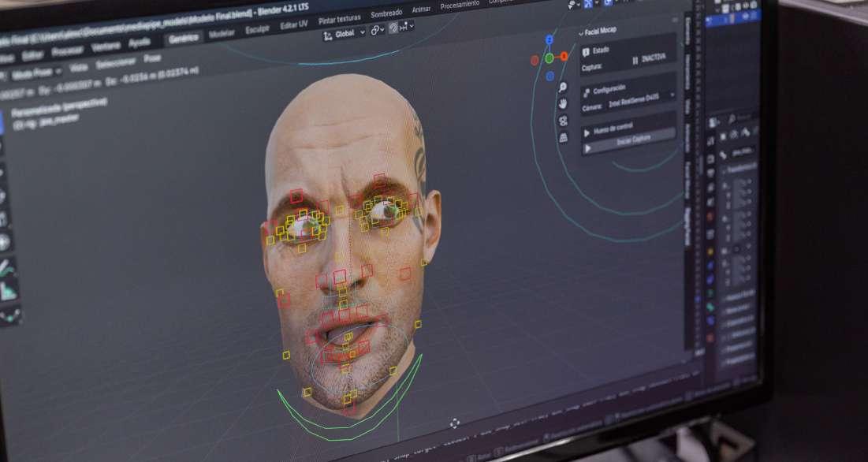
Task: Collapse the Facial Mocap panel
Action: tap(598, 32)
